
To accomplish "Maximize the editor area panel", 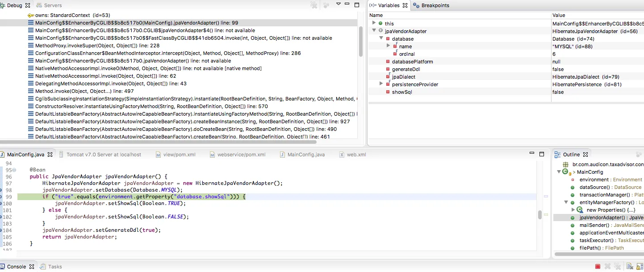I will point(541,154).
